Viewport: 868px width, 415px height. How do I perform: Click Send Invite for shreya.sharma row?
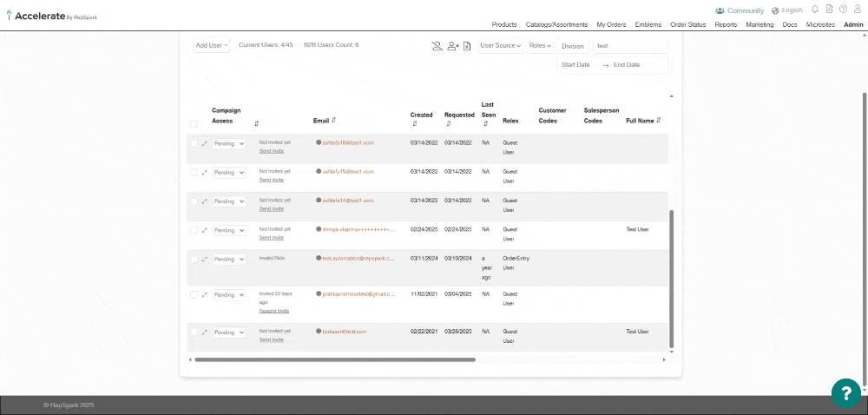click(x=271, y=237)
